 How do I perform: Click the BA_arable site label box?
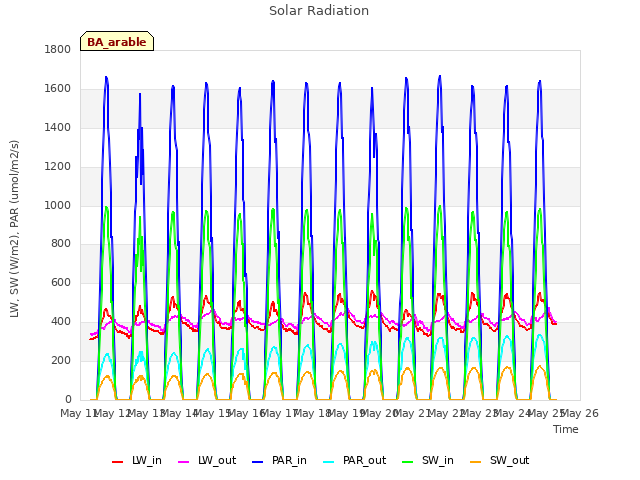pos(117,41)
